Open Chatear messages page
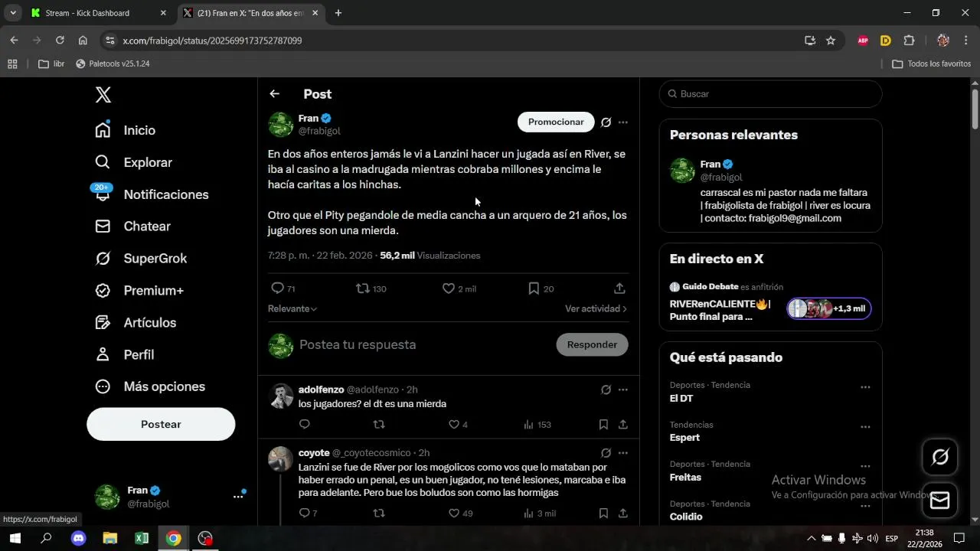The width and height of the screenshot is (980, 551). pos(146,227)
